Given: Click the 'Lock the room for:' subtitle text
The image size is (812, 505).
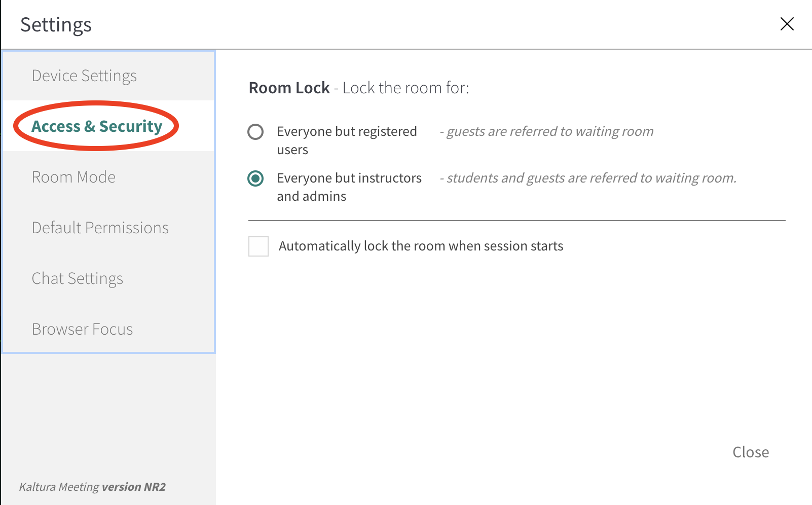Looking at the screenshot, I should (x=405, y=88).
